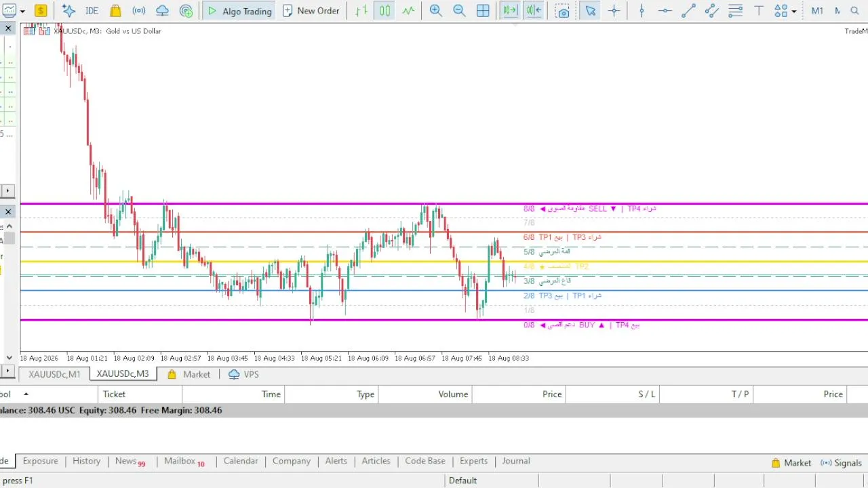868x488 pixels.
Task: Open the VPS chart tab
Action: (244, 374)
